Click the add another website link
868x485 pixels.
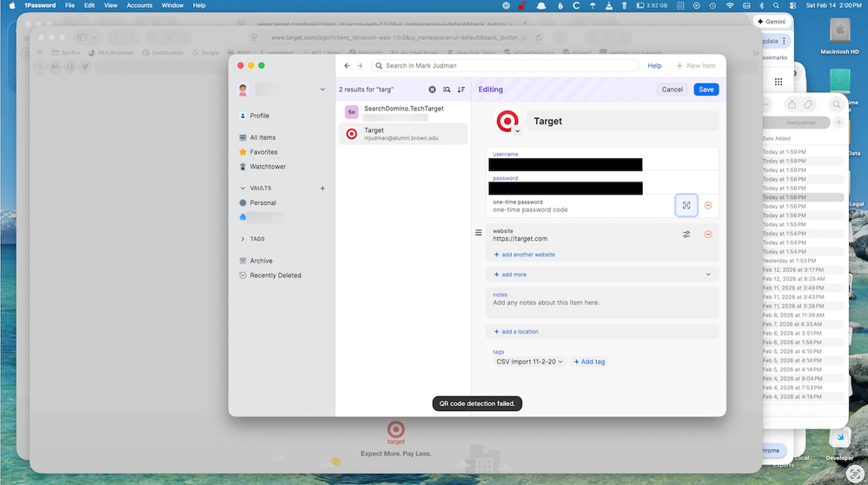(528, 255)
